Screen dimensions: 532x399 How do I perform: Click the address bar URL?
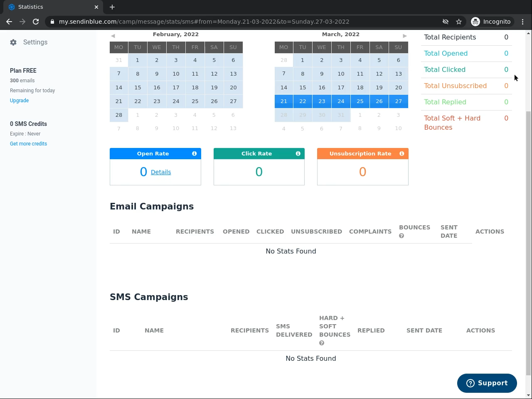point(204,22)
